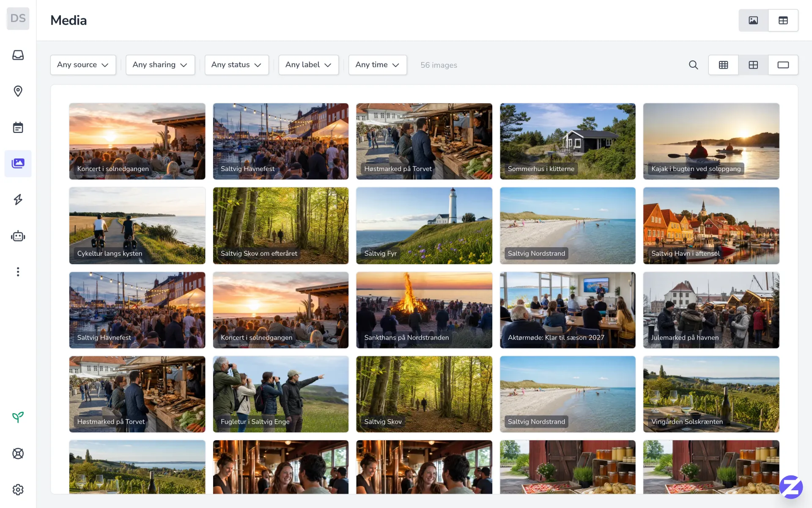Open the calendar sidebar icon

[18, 127]
